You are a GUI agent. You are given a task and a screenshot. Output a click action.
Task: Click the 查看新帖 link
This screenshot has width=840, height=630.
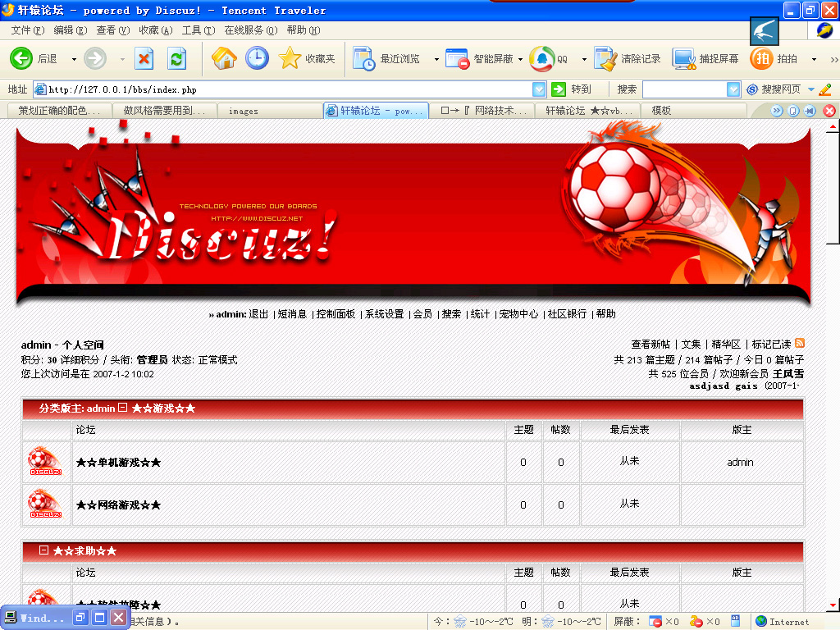651,344
